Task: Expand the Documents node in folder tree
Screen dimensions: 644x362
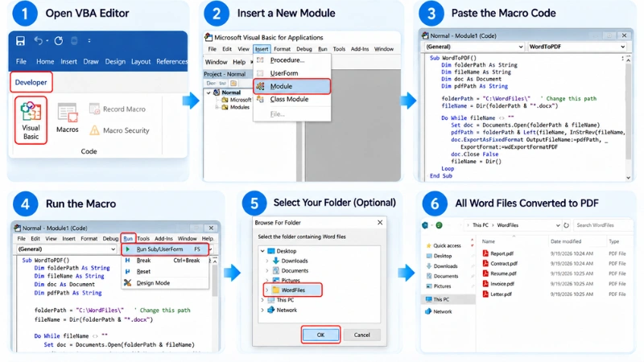Action: click(267, 270)
